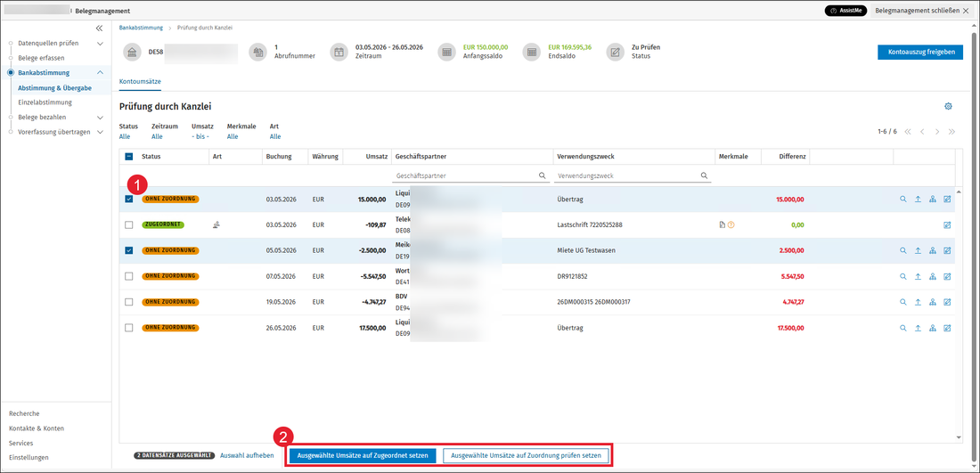Click split icon in 15.000,00 Übertrag row
980x473 pixels.
click(x=933, y=200)
